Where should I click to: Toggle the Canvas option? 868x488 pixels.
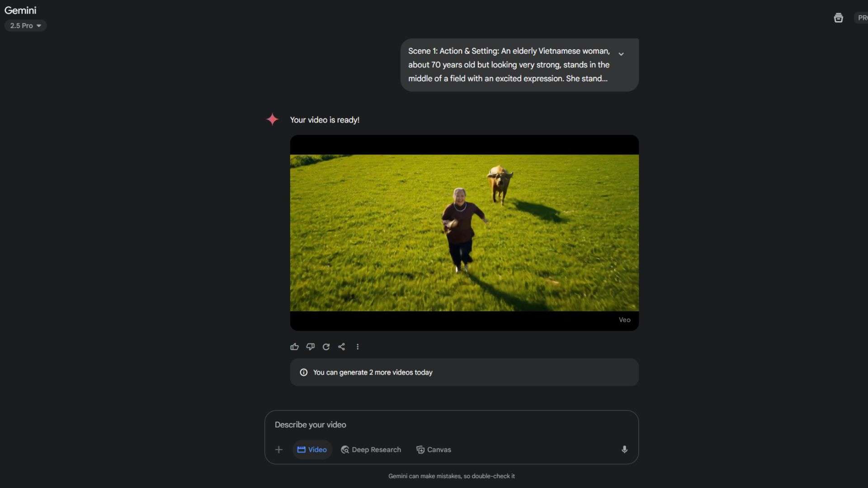point(434,450)
